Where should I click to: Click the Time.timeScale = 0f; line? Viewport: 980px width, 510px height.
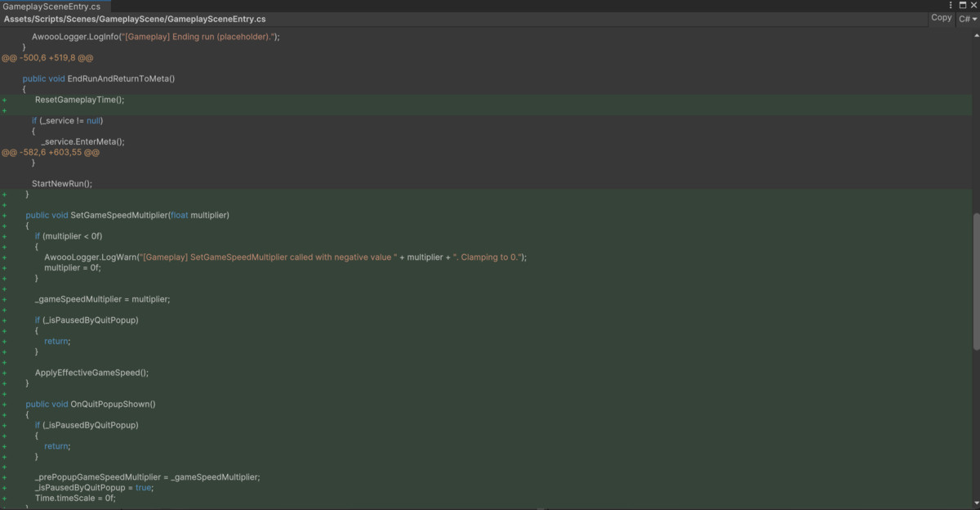pyautogui.click(x=75, y=498)
